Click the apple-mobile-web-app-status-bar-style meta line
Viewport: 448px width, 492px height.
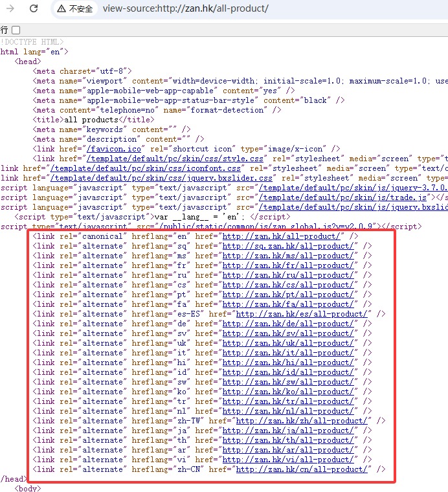pyautogui.click(x=188, y=100)
